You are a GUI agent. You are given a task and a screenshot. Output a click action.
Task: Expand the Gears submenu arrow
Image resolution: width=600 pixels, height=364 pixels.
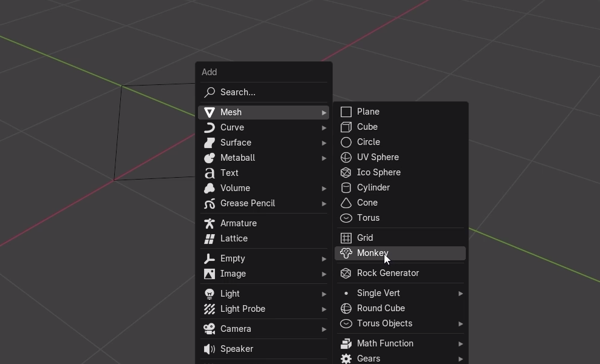pyautogui.click(x=460, y=359)
